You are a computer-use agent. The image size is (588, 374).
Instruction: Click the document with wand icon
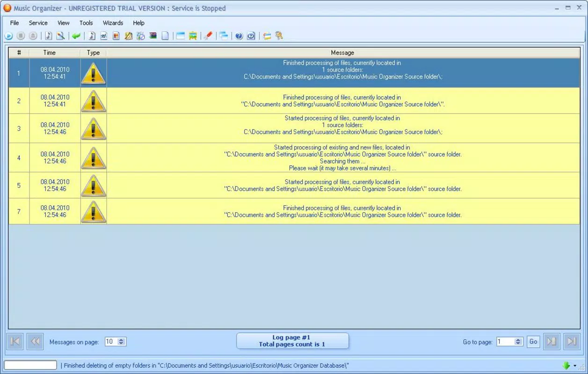[60, 36]
